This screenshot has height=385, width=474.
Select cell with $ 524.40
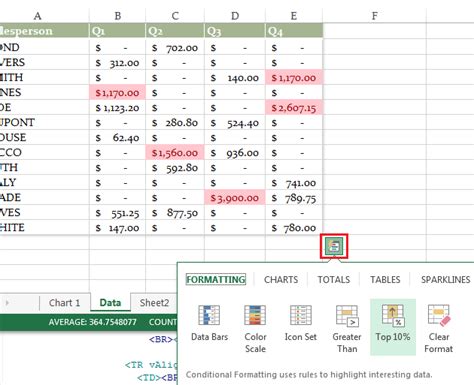[x=235, y=123]
